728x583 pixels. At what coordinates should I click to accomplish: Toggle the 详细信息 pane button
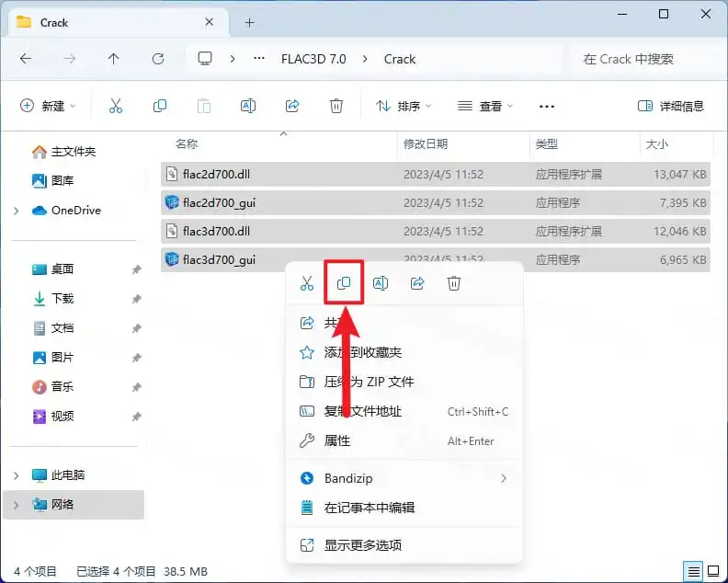670,107
